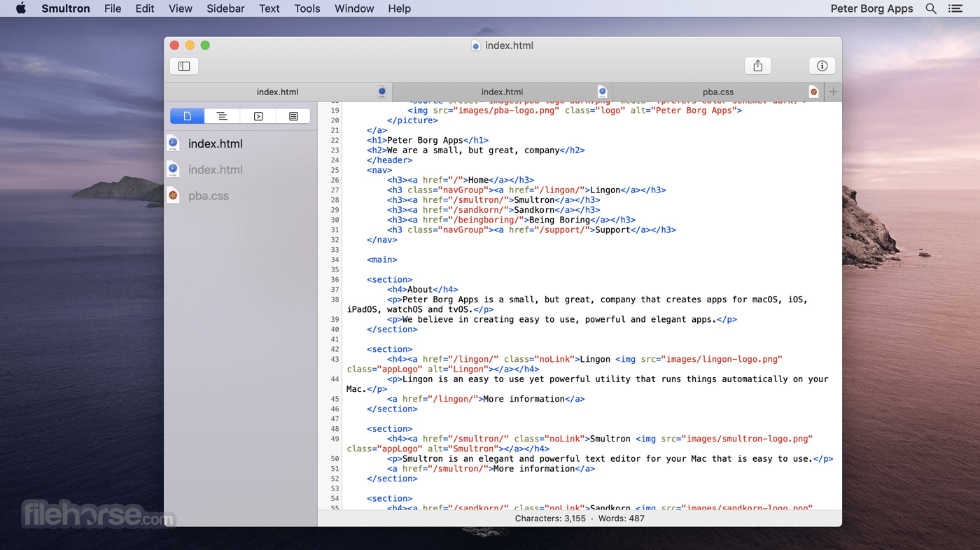Open the Tools menu

click(x=307, y=8)
